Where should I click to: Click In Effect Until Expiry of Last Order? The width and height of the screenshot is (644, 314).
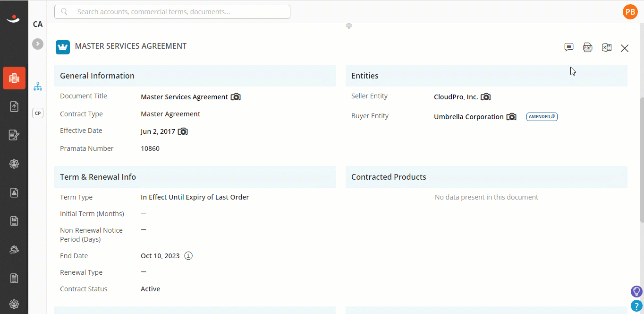pyautogui.click(x=195, y=197)
